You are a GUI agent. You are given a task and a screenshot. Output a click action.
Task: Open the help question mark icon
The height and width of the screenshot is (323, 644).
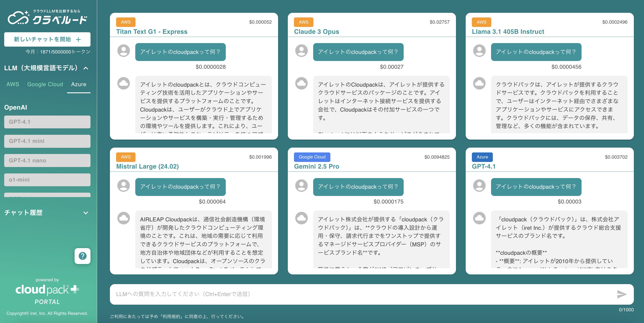(x=83, y=256)
